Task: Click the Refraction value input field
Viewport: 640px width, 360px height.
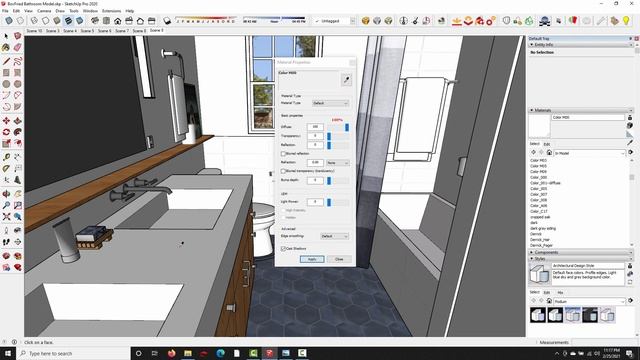Action: (x=315, y=162)
